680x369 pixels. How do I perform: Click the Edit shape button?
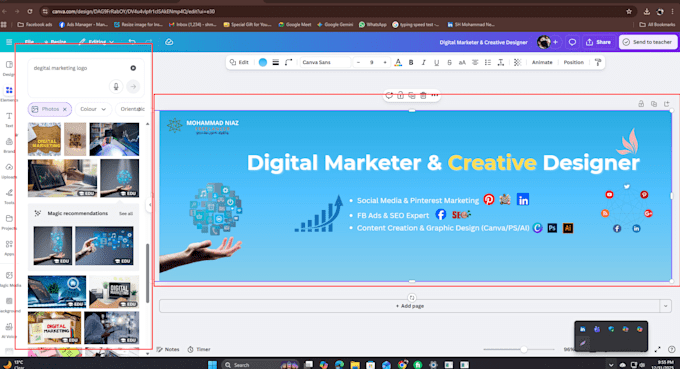click(x=239, y=62)
